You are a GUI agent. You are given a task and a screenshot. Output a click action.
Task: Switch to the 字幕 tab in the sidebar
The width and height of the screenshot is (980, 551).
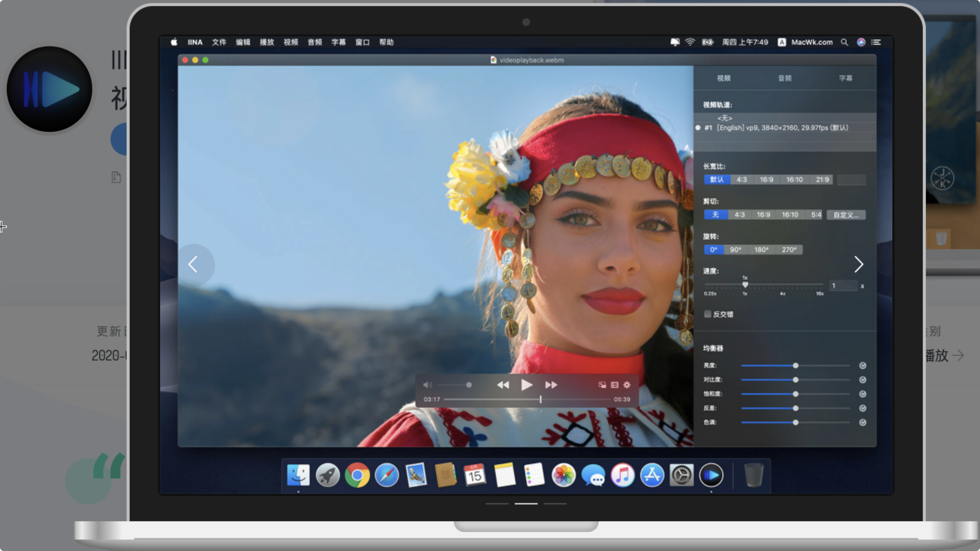click(x=845, y=78)
